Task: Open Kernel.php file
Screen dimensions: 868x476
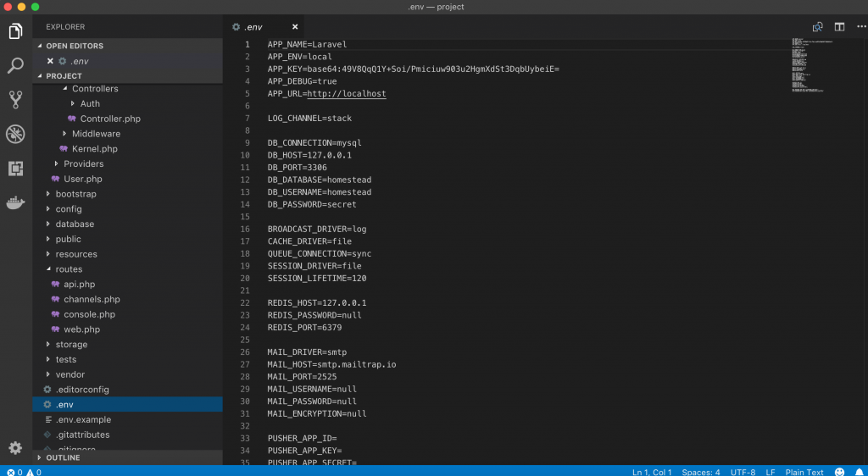Action: click(x=95, y=149)
